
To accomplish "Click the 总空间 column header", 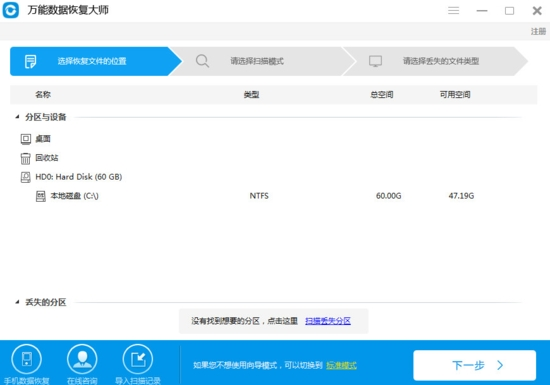I will (382, 94).
